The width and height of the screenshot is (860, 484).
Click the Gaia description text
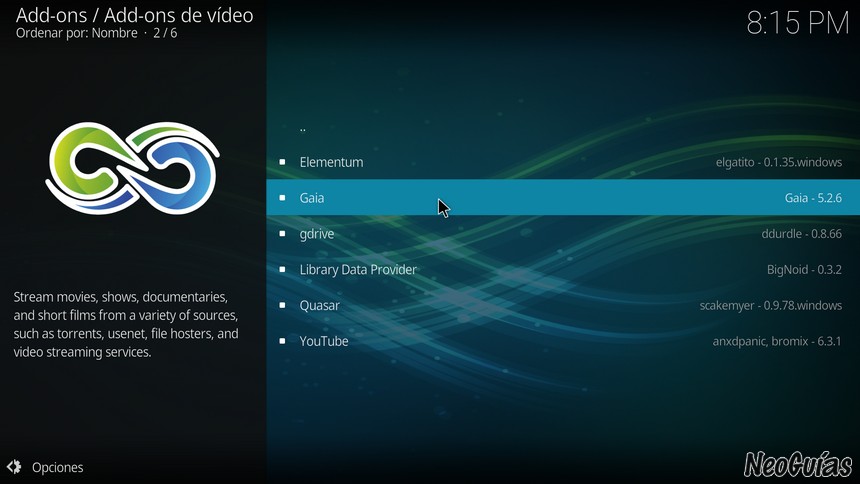126,324
